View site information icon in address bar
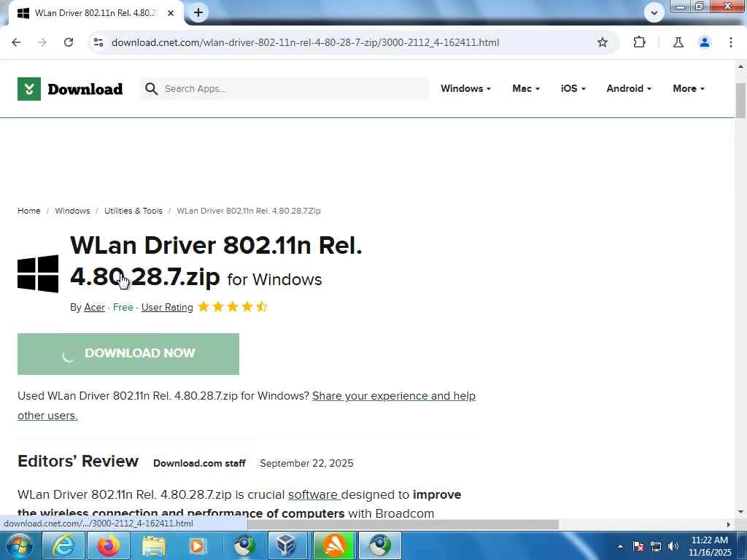 (98, 42)
